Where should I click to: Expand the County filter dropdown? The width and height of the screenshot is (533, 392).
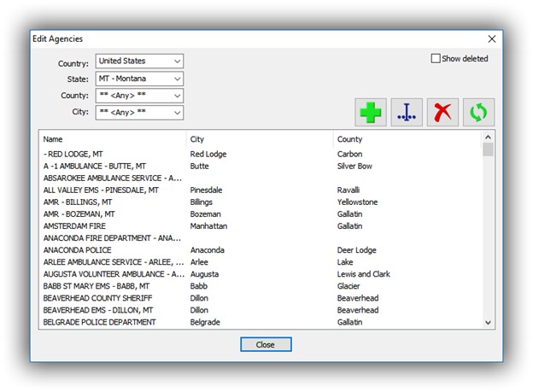[x=139, y=96]
